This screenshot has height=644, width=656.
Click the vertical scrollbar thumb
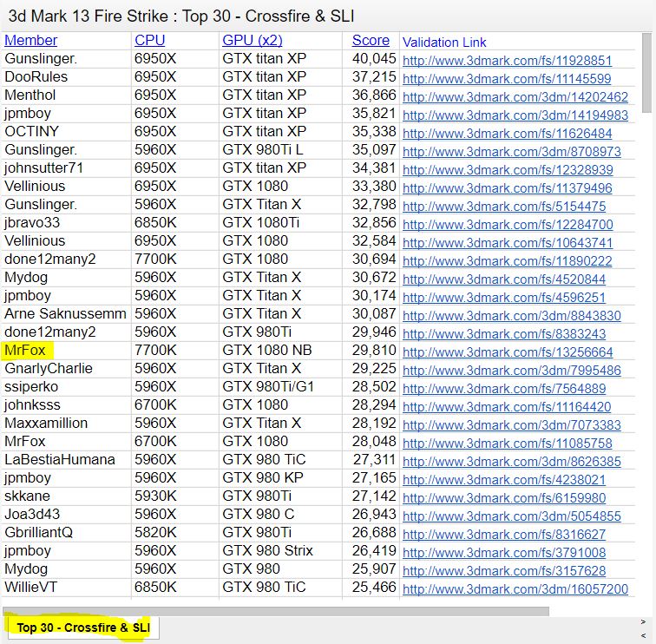coord(646,73)
